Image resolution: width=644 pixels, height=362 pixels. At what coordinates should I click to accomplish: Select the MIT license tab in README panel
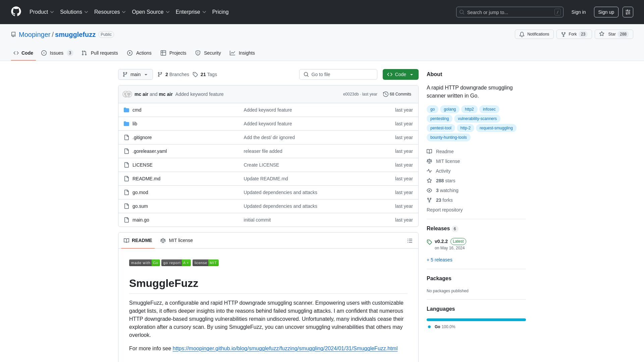176,240
